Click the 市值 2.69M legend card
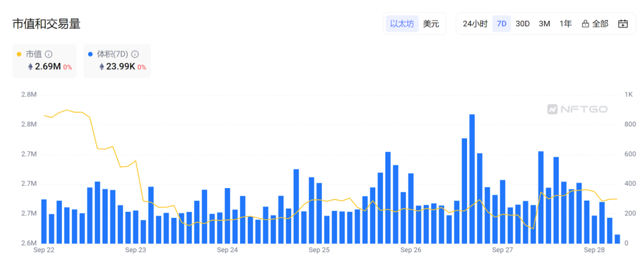Image resolution: width=644 pixels, height=265 pixels. [44, 61]
